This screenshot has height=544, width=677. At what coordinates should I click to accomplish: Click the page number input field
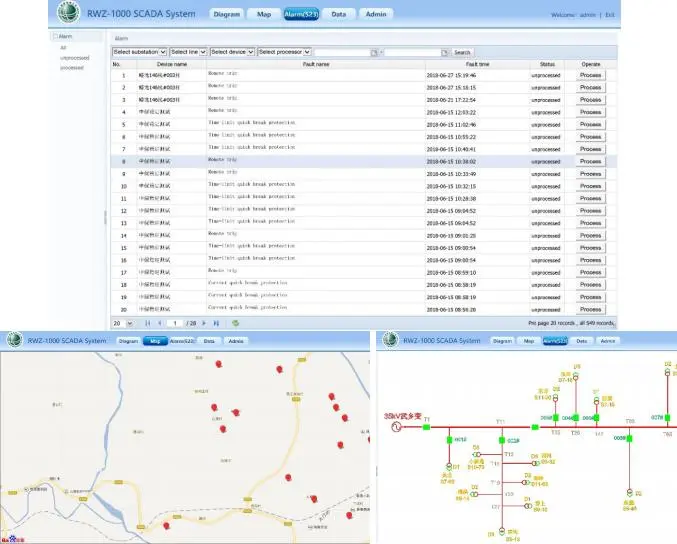coord(175,323)
